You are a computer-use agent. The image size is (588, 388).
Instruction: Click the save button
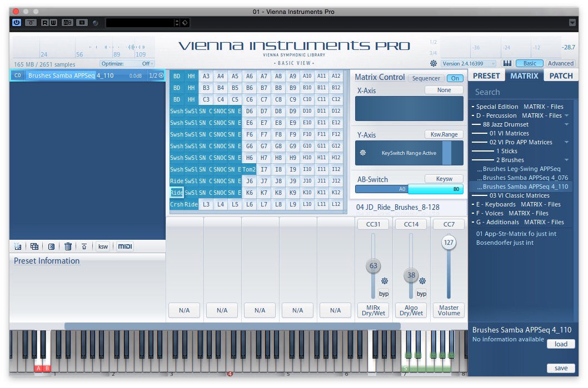pyautogui.click(x=561, y=368)
